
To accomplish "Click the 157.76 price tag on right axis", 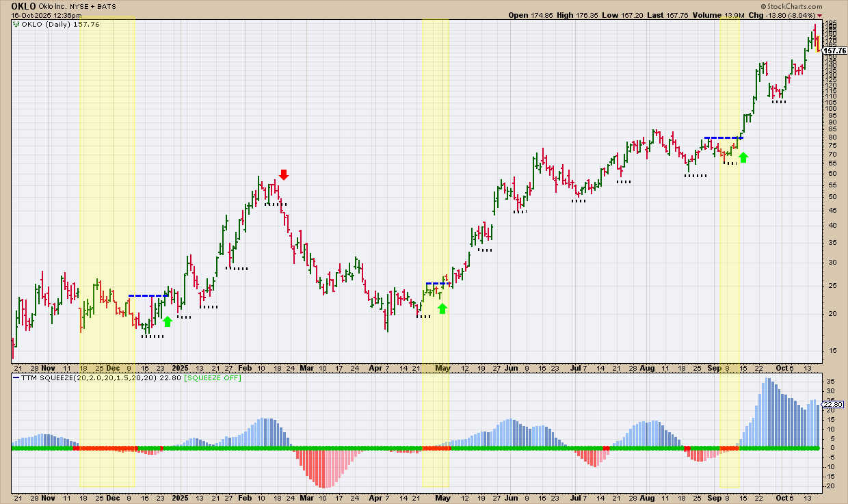I will (833, 51).
